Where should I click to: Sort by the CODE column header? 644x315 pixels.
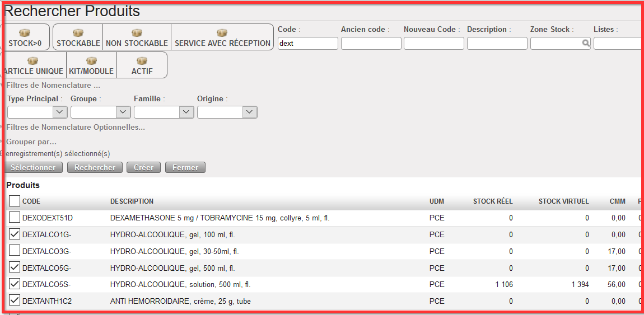click(x=31, y=201)
